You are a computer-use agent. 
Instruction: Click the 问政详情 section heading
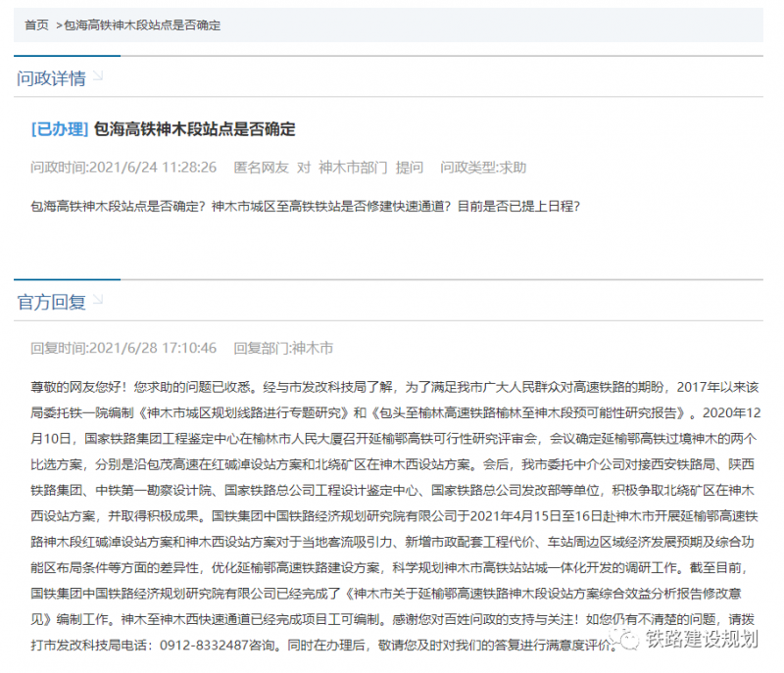(51, 78)
